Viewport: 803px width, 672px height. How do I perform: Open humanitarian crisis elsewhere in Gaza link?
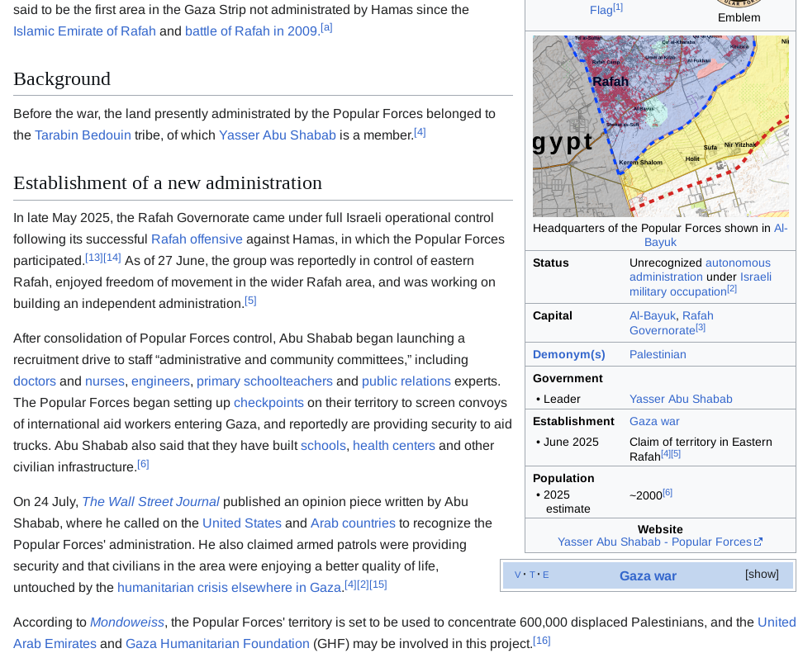click(229, 588)
